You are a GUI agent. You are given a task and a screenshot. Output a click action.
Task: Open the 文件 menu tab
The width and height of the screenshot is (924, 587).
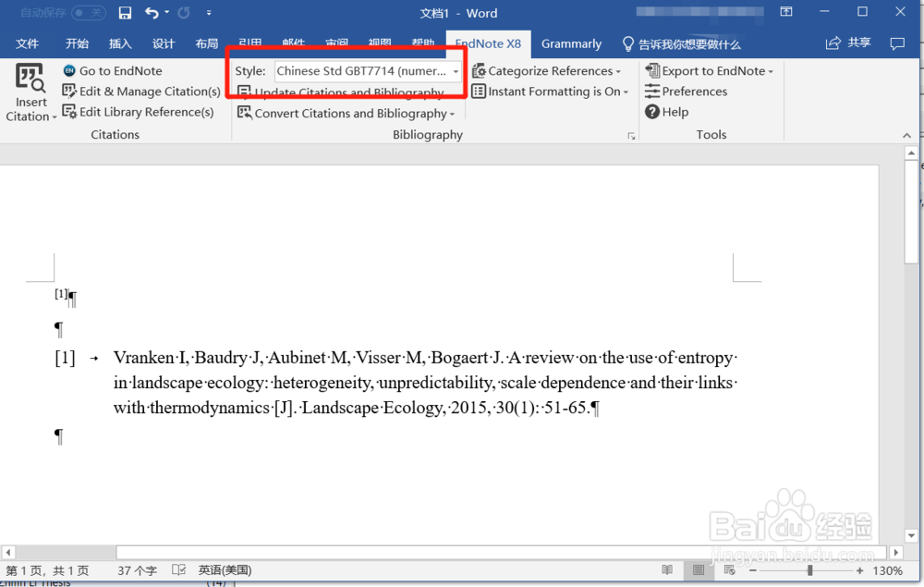(27, 43)
